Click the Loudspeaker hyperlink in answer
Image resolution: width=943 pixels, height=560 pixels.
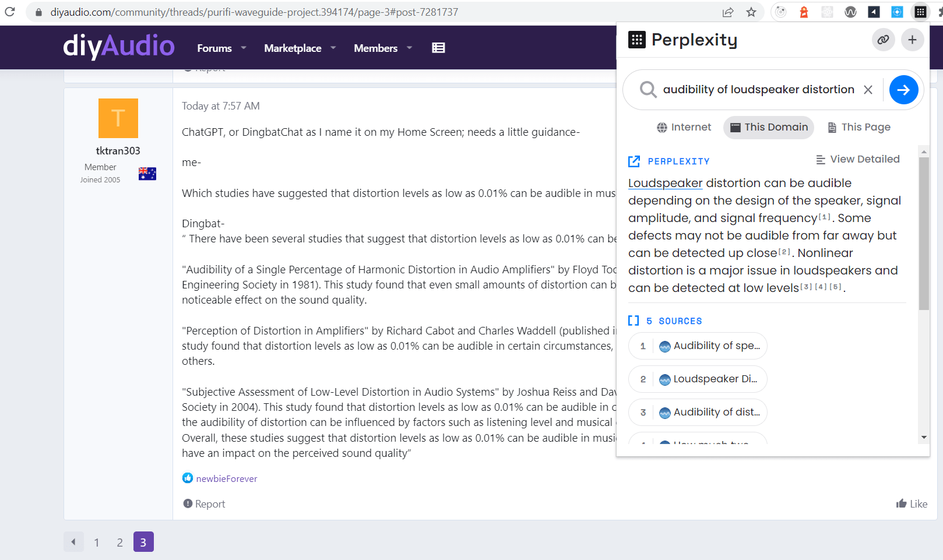pyautogui.click(x=665, y=183)
